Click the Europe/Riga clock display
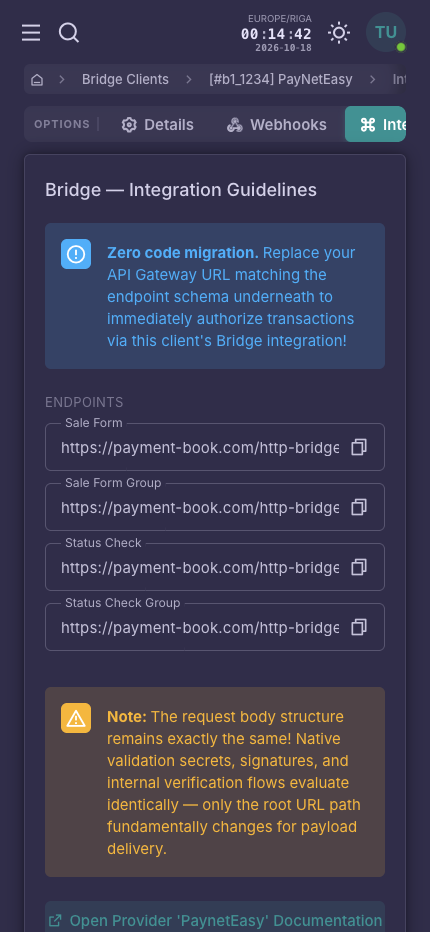430x932 pixels. tap(277, 33)
